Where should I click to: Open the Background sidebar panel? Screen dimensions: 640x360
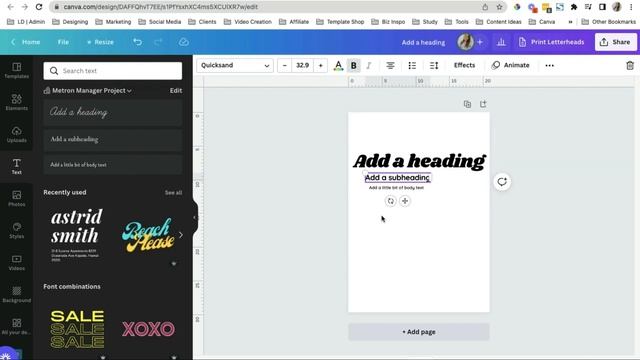16,294
